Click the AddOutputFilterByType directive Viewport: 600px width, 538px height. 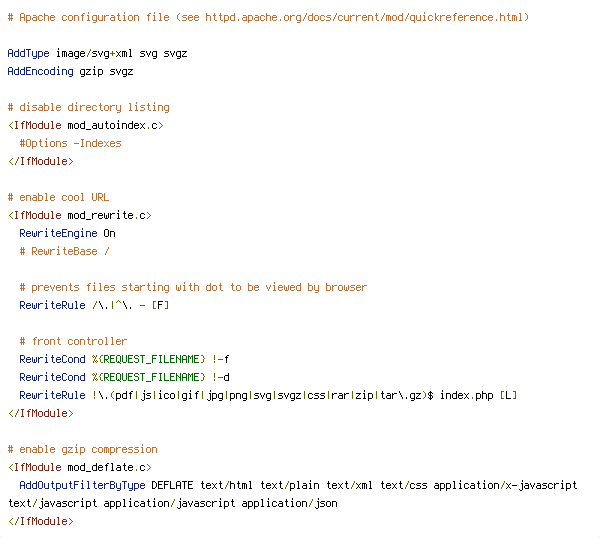click(x=82, y=485)
